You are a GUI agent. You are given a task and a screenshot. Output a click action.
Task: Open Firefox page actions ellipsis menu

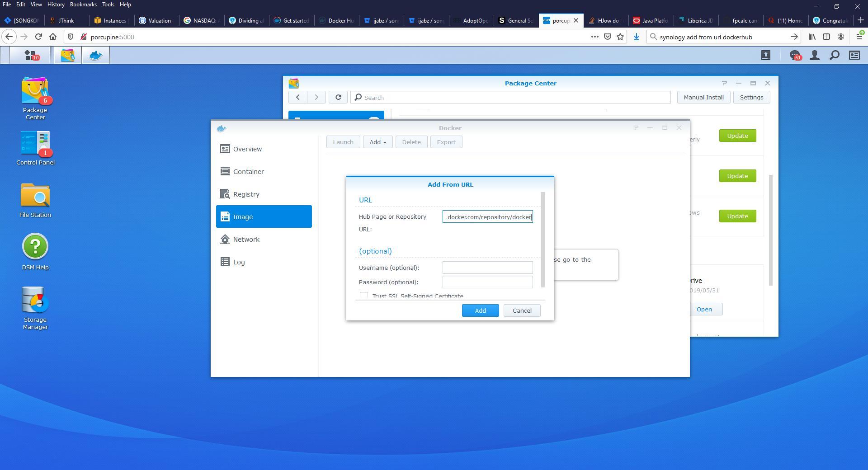click(x=594, y=37)
